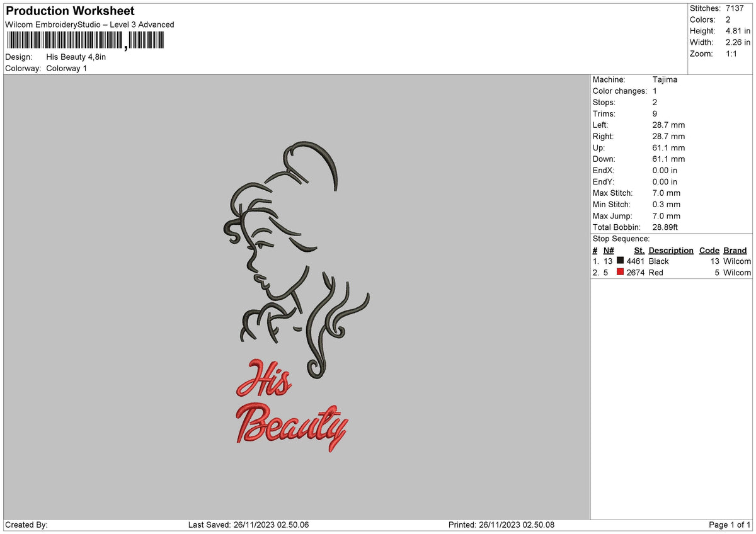756x534 pixels.
Task: Click the "Created By:" footer label
Action: [x=26, y=525]
